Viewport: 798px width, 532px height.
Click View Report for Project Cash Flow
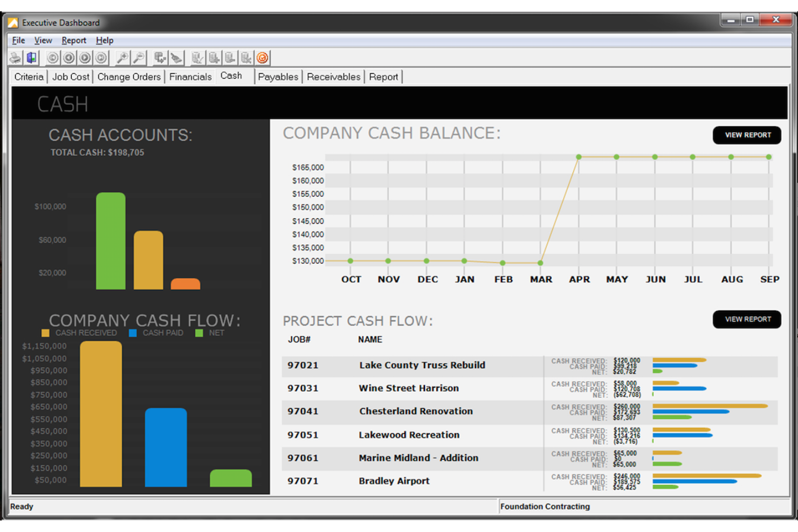[x=747, y=319]
